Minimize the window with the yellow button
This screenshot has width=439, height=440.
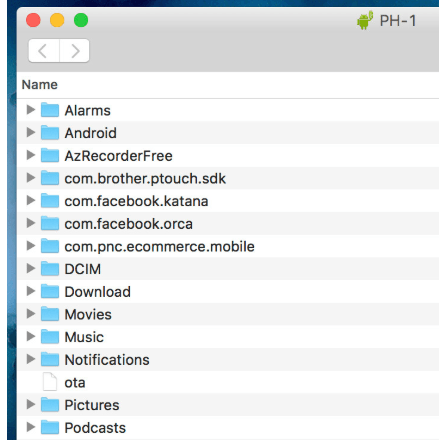click(57, 20)
